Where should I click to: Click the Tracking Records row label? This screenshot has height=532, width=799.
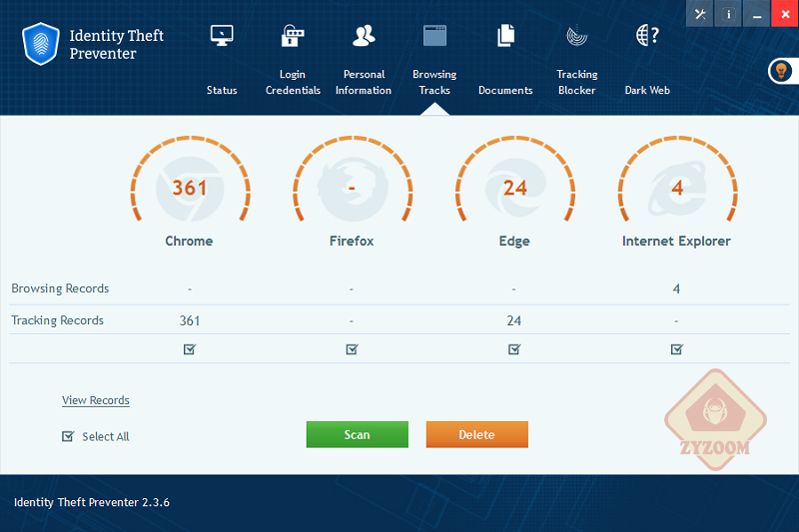point(58,320)
